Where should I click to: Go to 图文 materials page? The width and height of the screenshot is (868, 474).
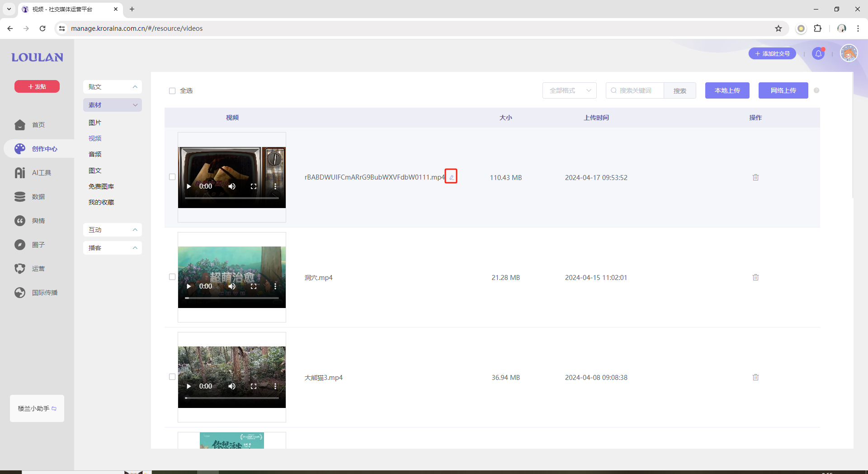95,171
